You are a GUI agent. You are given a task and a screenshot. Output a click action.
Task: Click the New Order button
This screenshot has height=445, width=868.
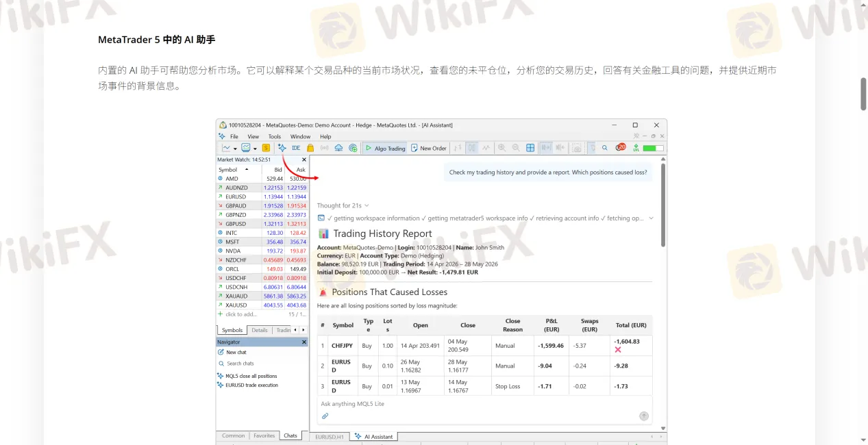428,148
